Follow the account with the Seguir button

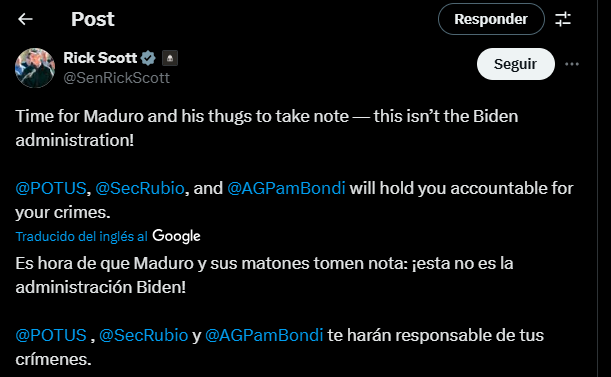pyautogui.click(x=516, y=64)
